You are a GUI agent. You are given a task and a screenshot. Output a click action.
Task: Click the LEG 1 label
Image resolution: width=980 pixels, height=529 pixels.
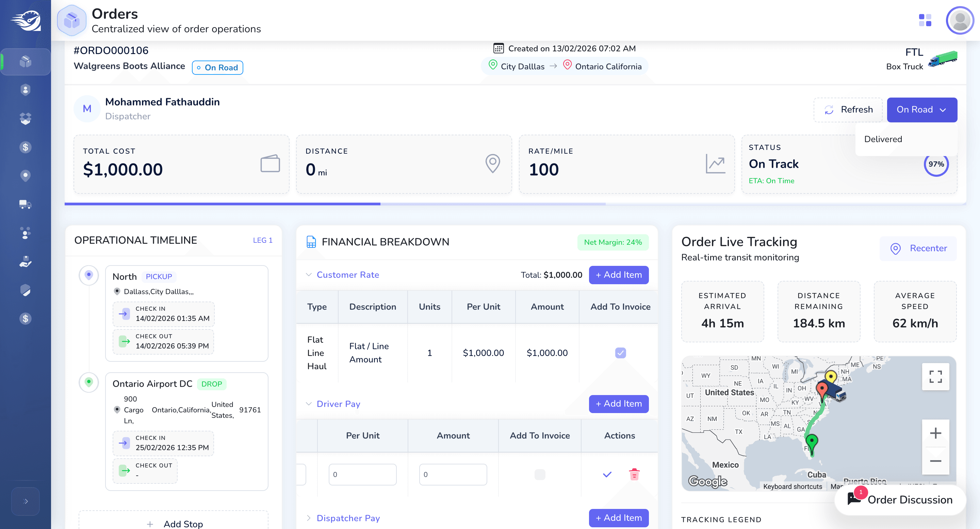262,240
